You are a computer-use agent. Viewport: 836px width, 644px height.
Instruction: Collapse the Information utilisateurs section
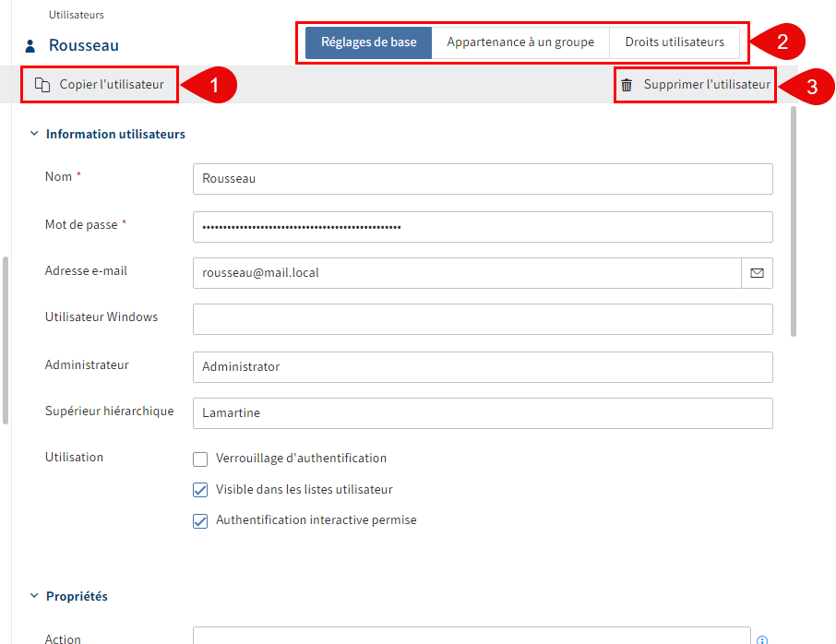point(34,133)
